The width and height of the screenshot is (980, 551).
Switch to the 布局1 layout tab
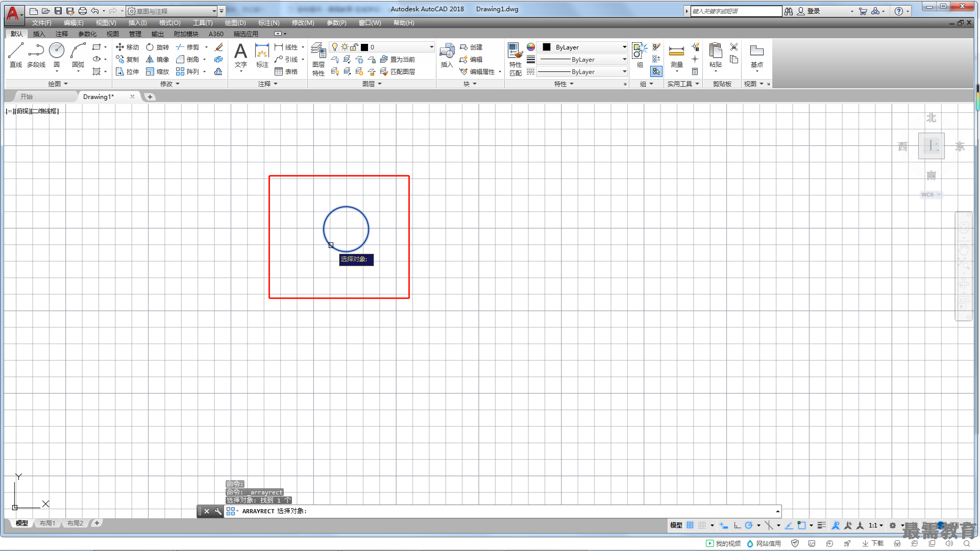[x=47, y=523]
